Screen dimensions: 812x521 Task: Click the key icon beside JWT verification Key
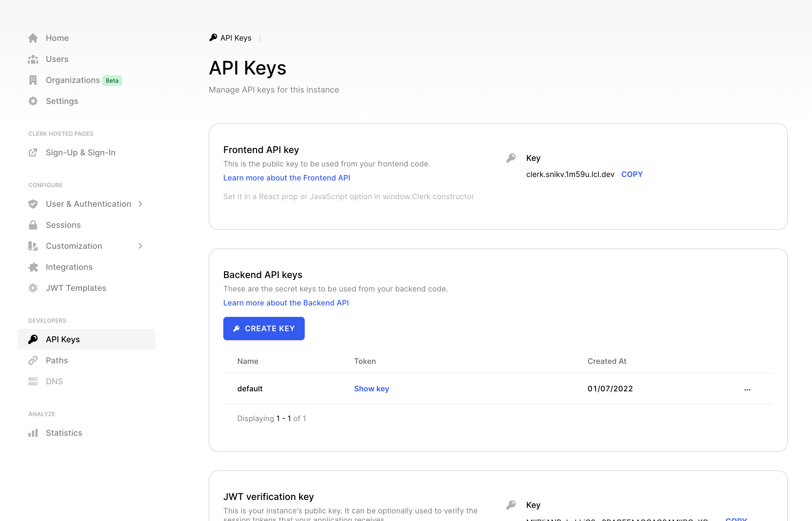tap(511, 505)
